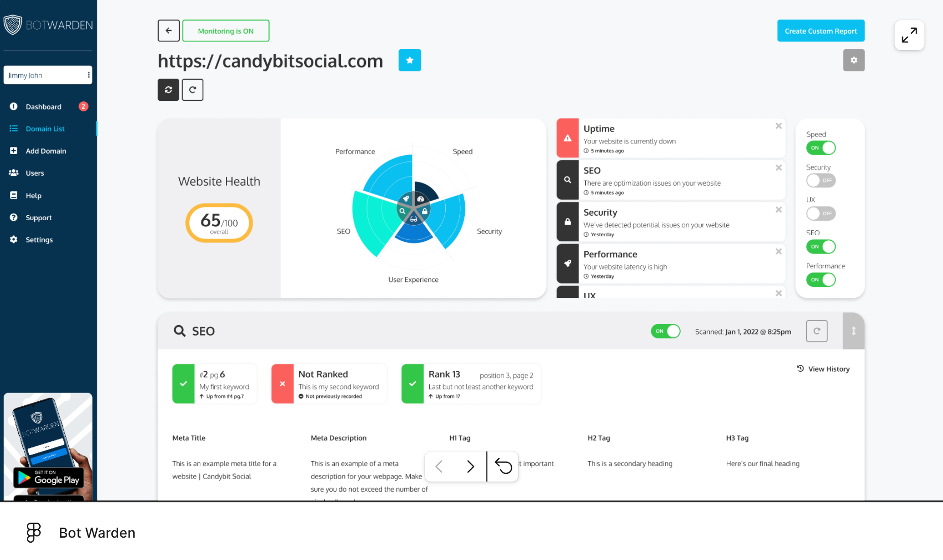Open the Jimmy John user menu
The height and width of the screenshot is (560, 943).
[89, 75]
